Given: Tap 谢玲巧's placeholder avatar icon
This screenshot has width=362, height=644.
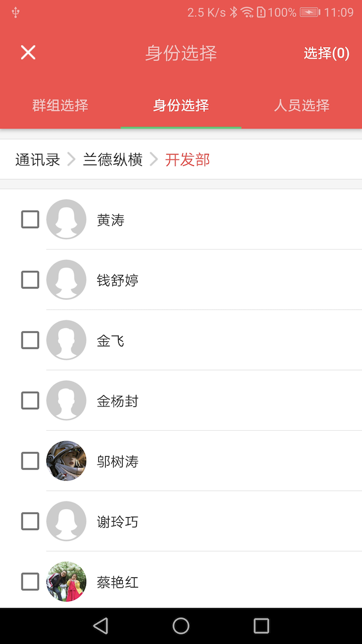Looking at the screenshot, I should point(66,521).
